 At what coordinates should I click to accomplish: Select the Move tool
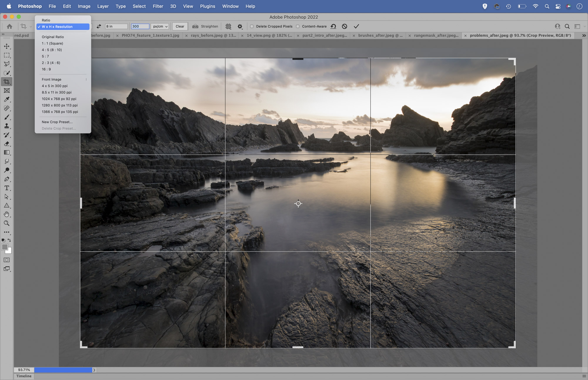(7, 46)
